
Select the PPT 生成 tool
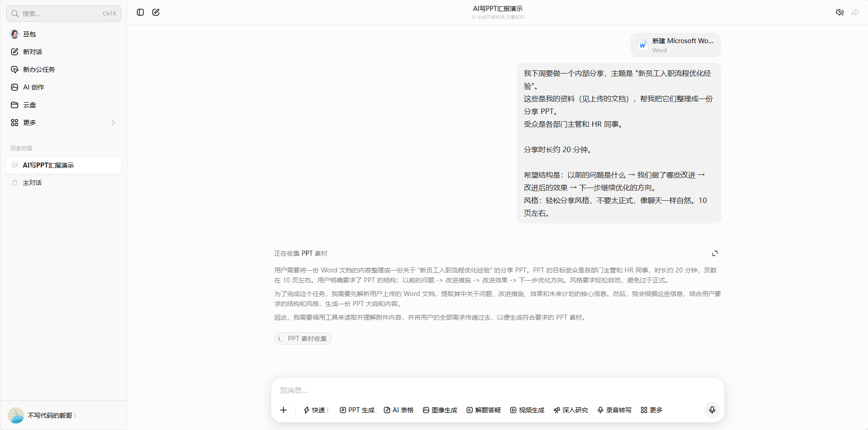(357, 410)
